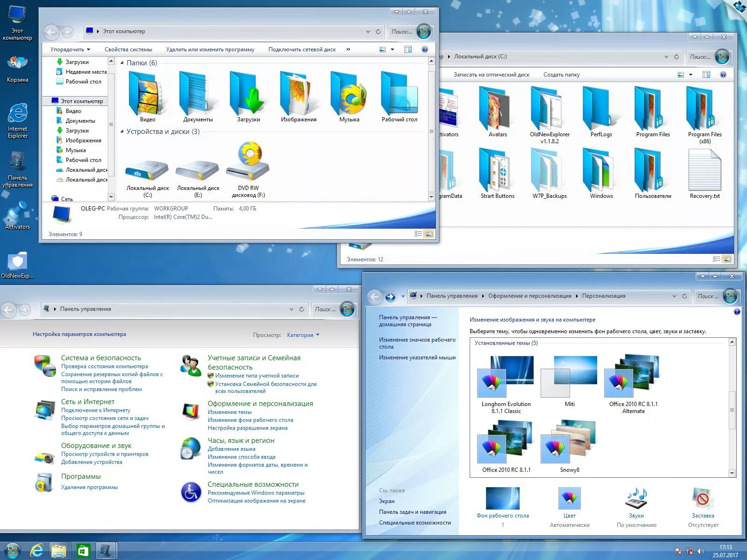
Task: Click back button in Персонализация window
Action: (x=374, y=296)
